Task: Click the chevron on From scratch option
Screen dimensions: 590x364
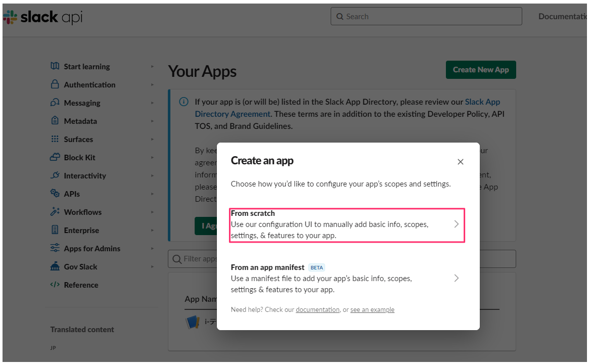Action: point(457,224)
